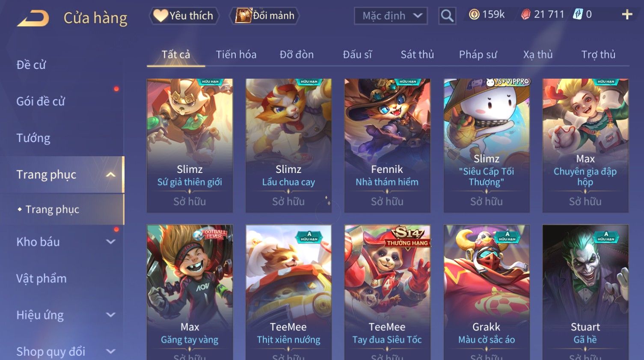The image size is (644, 360).
Task: Open the search magnifier icon
Action: [x=447, y=16]
